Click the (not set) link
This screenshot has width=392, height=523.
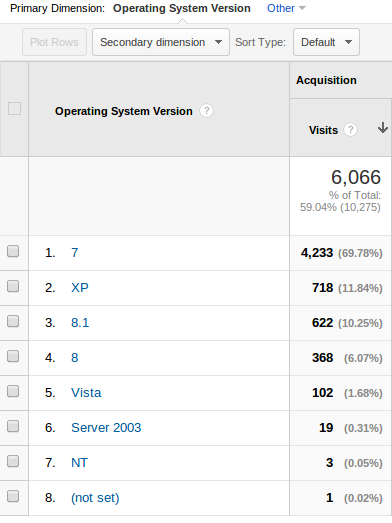pyautogui.click(x=95, y=498)
